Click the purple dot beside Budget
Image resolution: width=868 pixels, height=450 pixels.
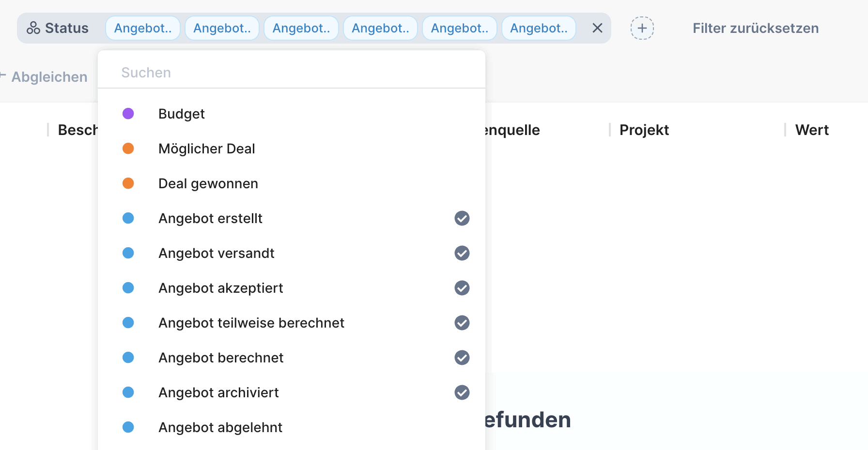click(128, 114)
